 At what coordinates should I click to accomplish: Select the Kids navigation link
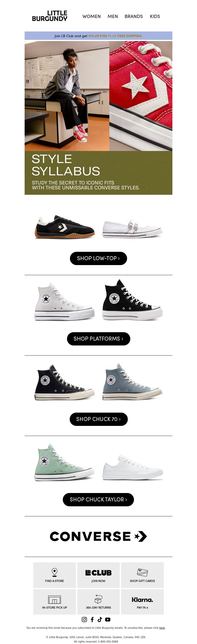coord(155,16)
